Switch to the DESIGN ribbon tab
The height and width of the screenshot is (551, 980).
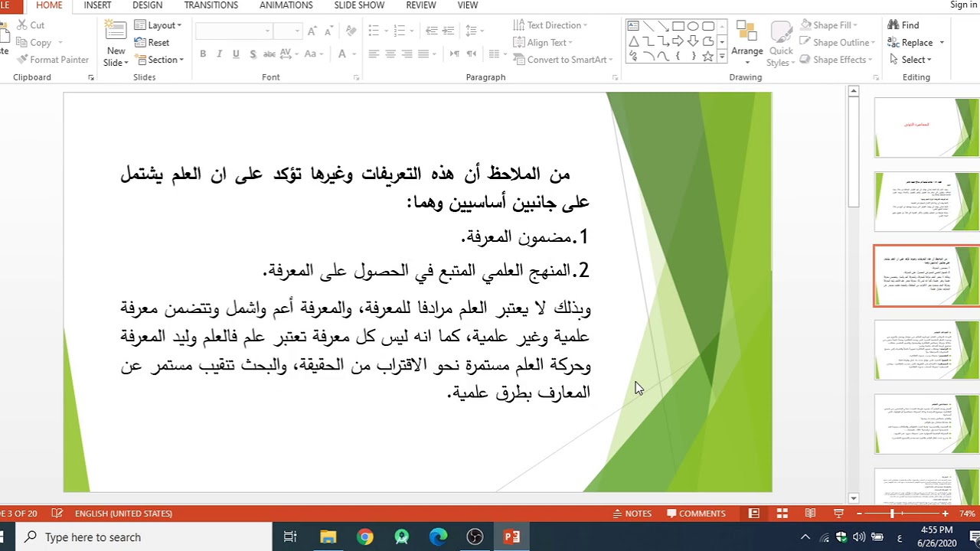click(x=147, y=5)
